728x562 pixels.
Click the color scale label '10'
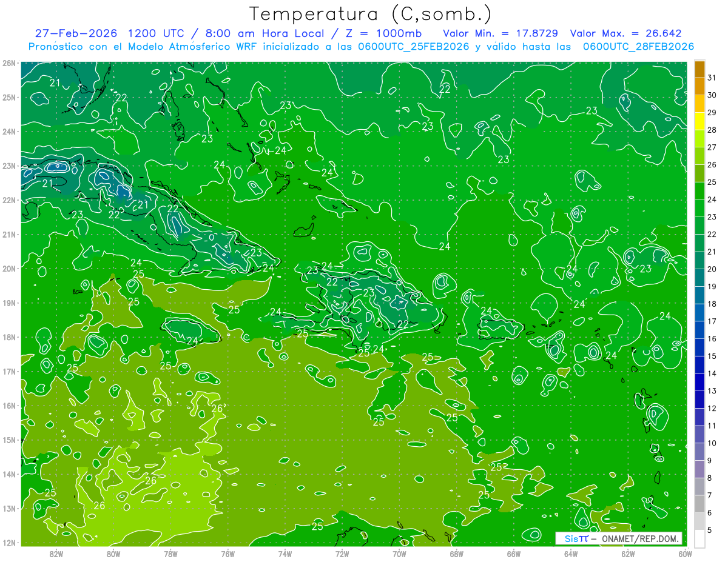pyautogui.click(x=712, y=443)
